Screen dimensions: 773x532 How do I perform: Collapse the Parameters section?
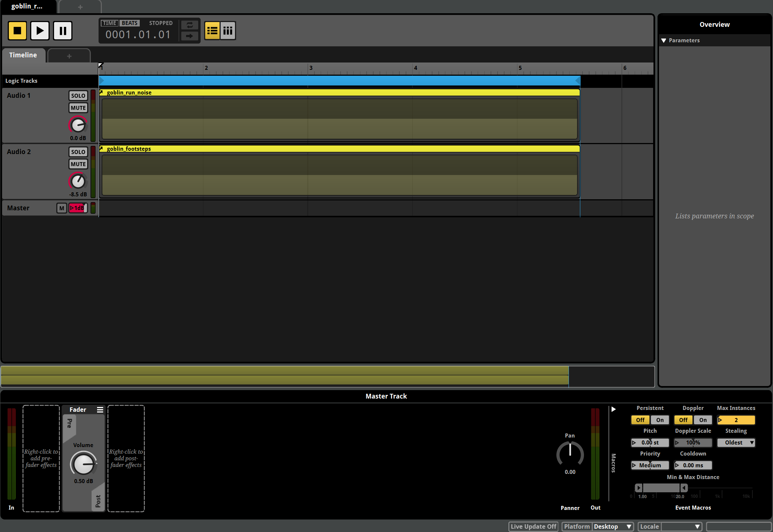664,40
